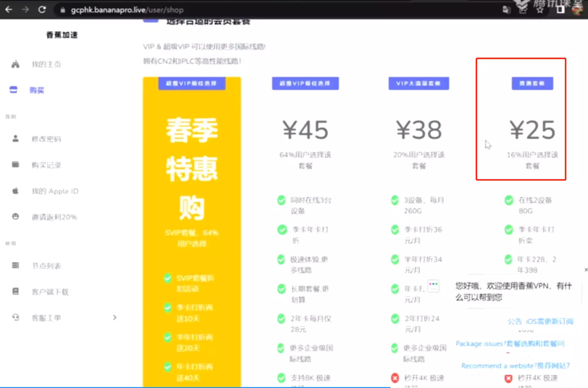
Task: Click the browser address bar URL
Action: tap(127, 10)
